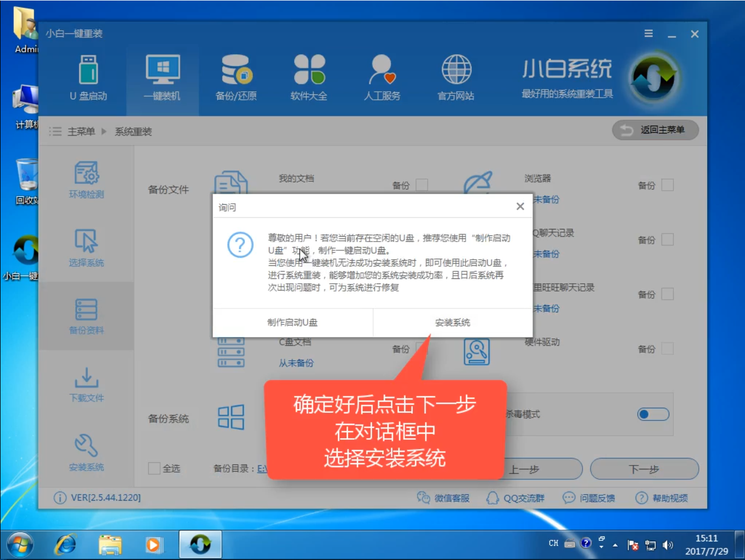Check the 我的文档 backup checkbox
The height and width of the screenshot is (560, 745).
click(422, 185)
